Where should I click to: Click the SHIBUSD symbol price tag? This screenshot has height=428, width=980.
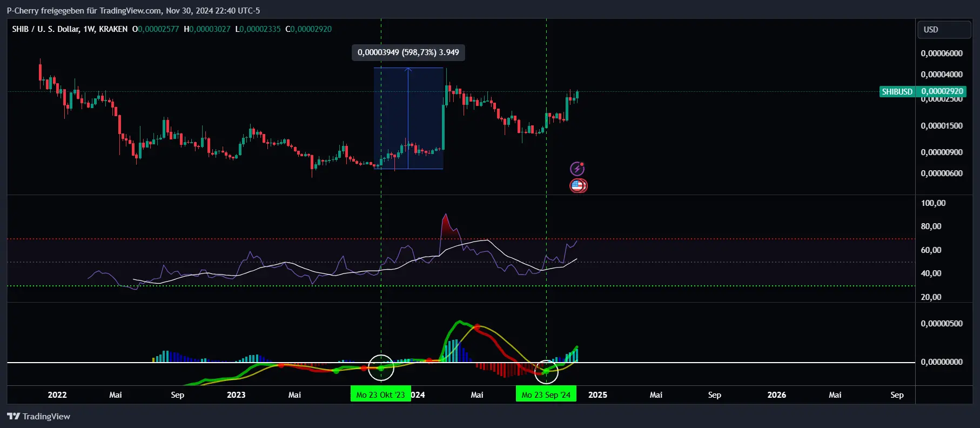click(897, 91)
